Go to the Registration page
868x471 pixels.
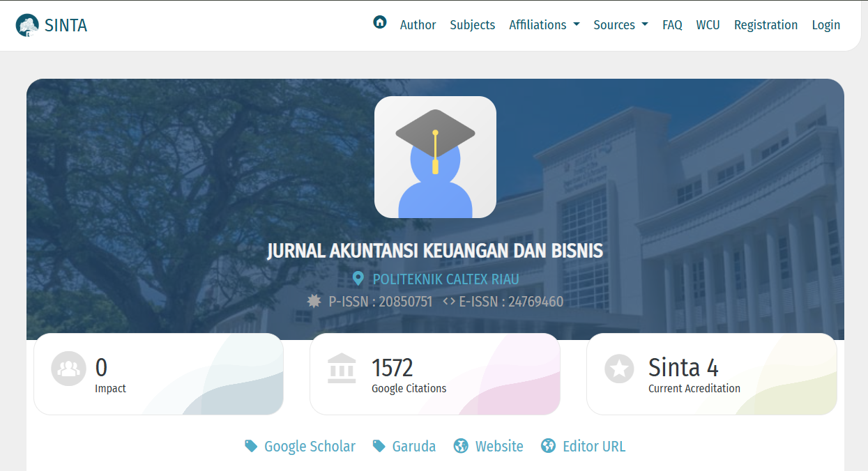point(766,25)
